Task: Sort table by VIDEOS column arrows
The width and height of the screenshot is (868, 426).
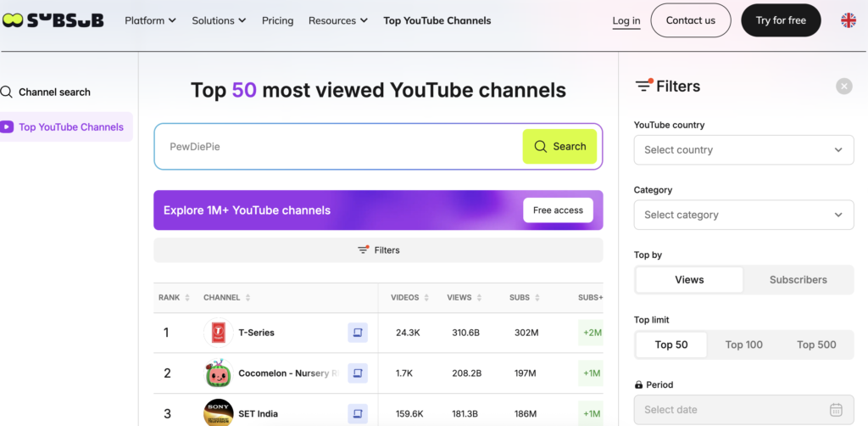Action: click(x=426, y=298)
